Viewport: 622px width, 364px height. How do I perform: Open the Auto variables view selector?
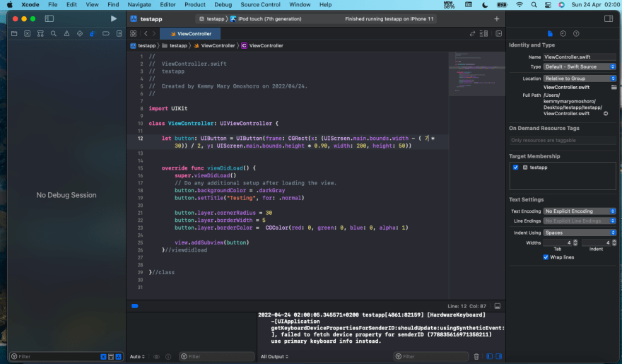tap(137, 356)
